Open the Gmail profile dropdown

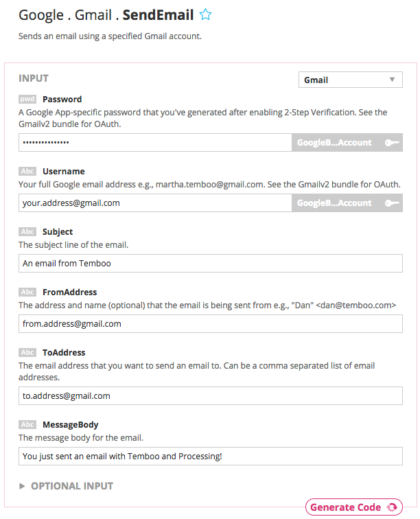350,80
